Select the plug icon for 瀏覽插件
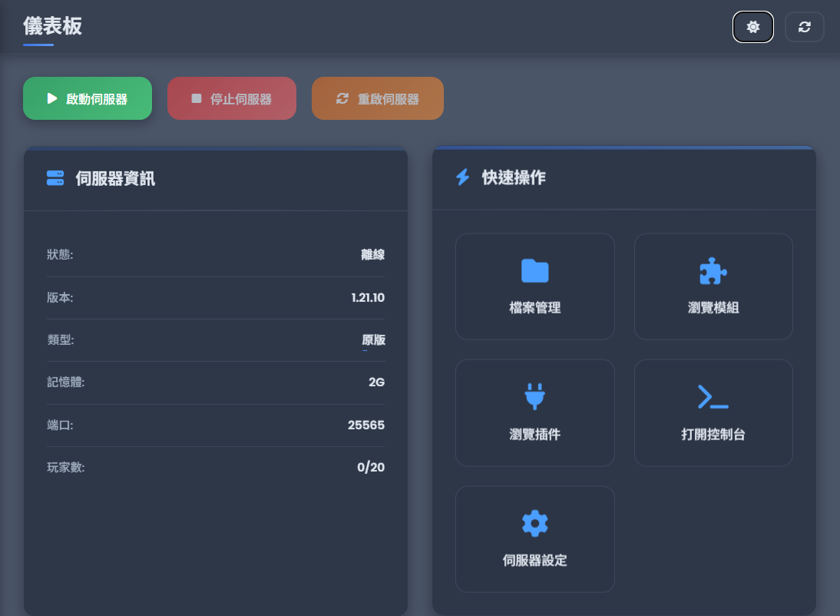The width and height of the screenshot is (840, 616). pos(534,397)
